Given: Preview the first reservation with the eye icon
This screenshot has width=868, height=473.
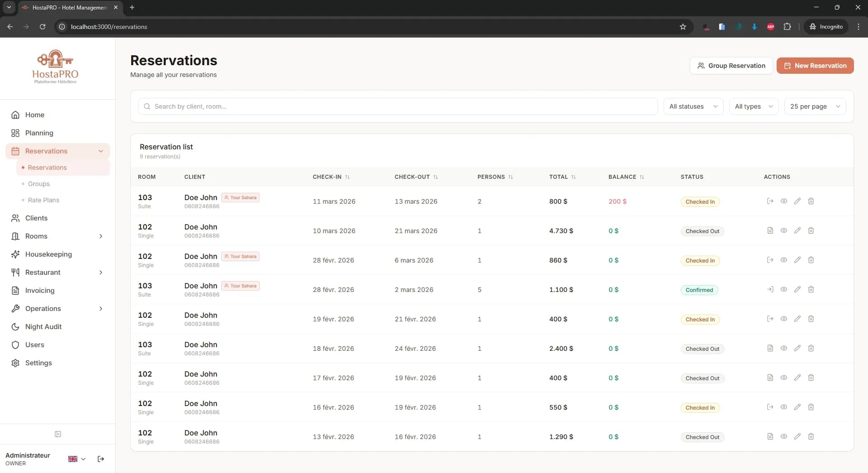Looking at the screenshot, I should [x=783, y=201].
